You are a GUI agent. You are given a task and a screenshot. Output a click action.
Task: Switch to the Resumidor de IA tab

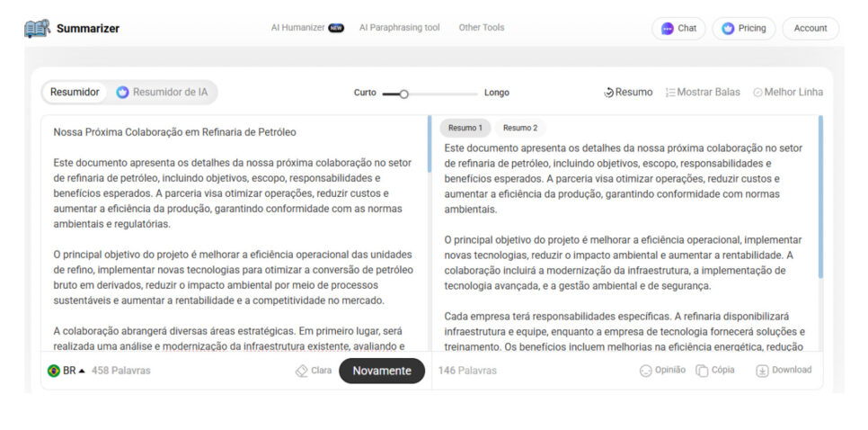pos(162,93)
